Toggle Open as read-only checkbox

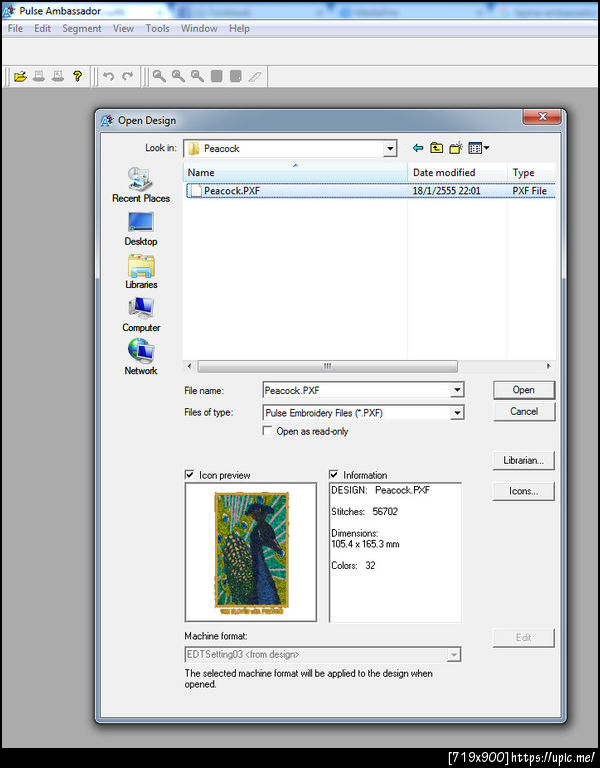click(x=267, y=431)
